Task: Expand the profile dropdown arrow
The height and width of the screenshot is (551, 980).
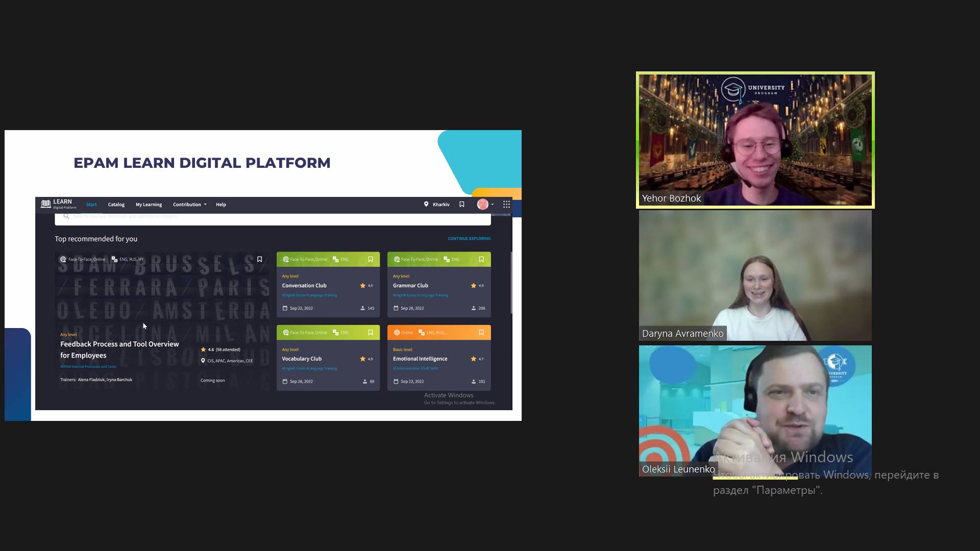Action: pos(493,205)
